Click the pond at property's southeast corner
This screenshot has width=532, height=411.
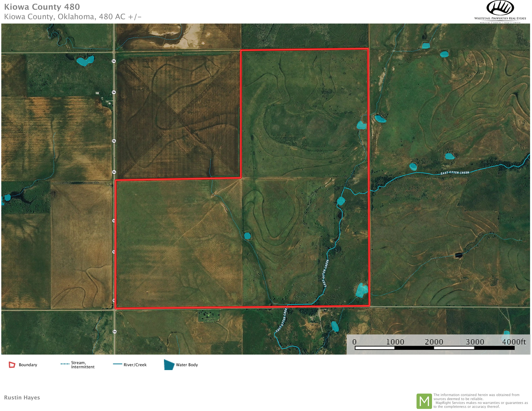pyautogui.click(x=362, y=290)
